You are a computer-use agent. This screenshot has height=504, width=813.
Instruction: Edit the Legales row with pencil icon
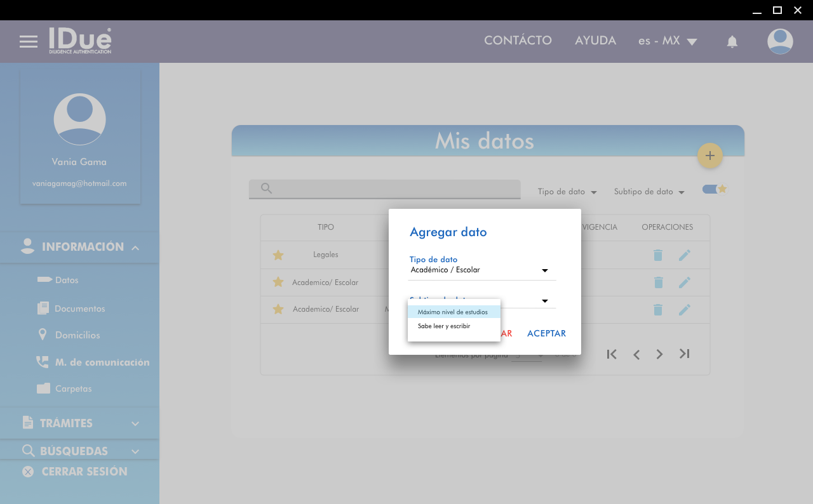pos(684,255)
